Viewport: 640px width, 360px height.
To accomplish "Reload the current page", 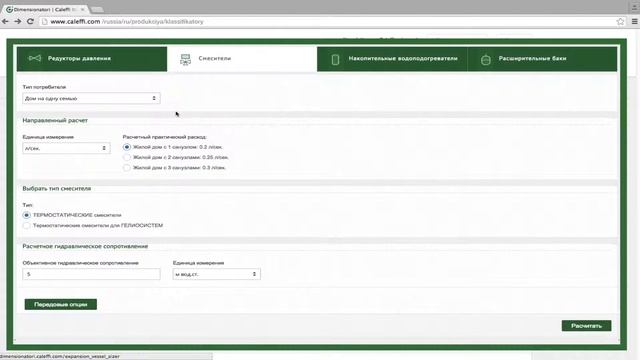I will pyautogui.click(x=30, y=21).
